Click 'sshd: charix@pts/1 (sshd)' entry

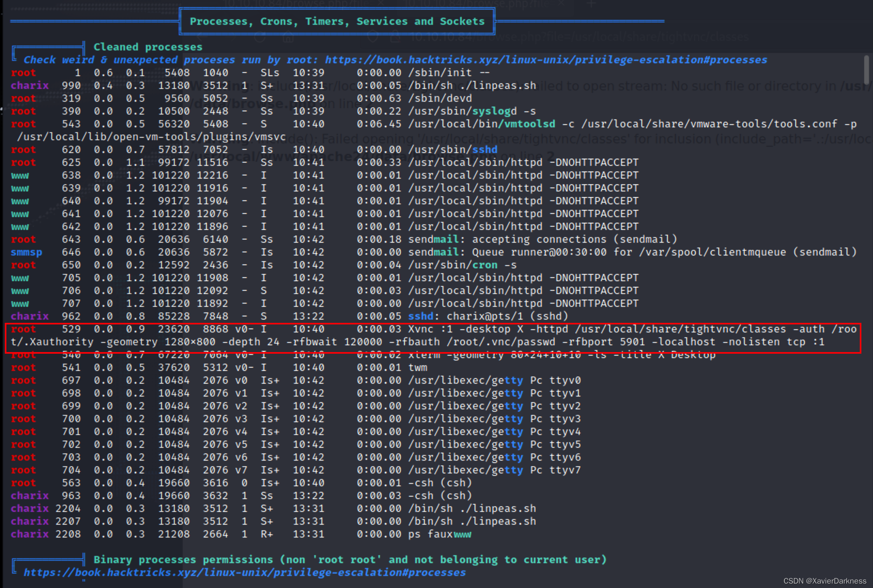pyautogui.click(x=488, y=316)
